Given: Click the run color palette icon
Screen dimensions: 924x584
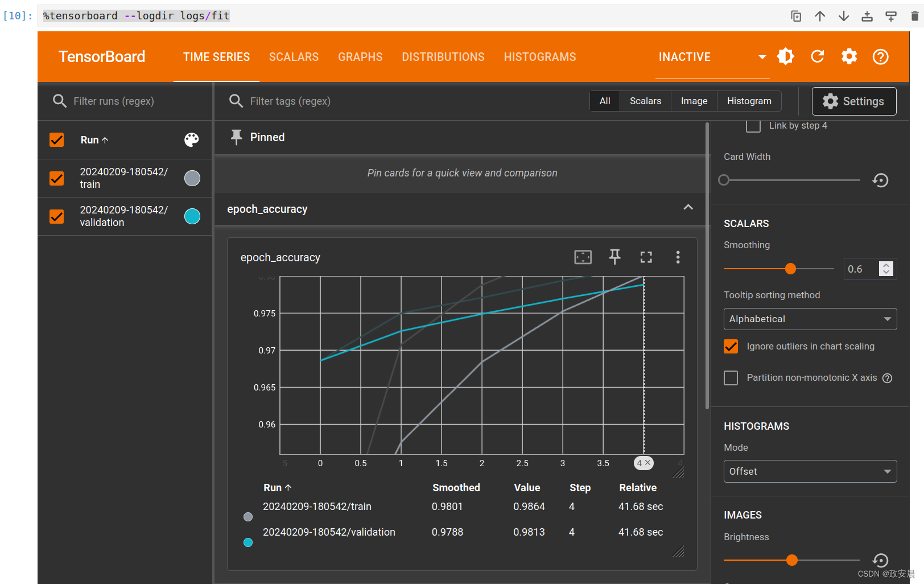Looking at the screenshot, I should click(x=192, y=139).
